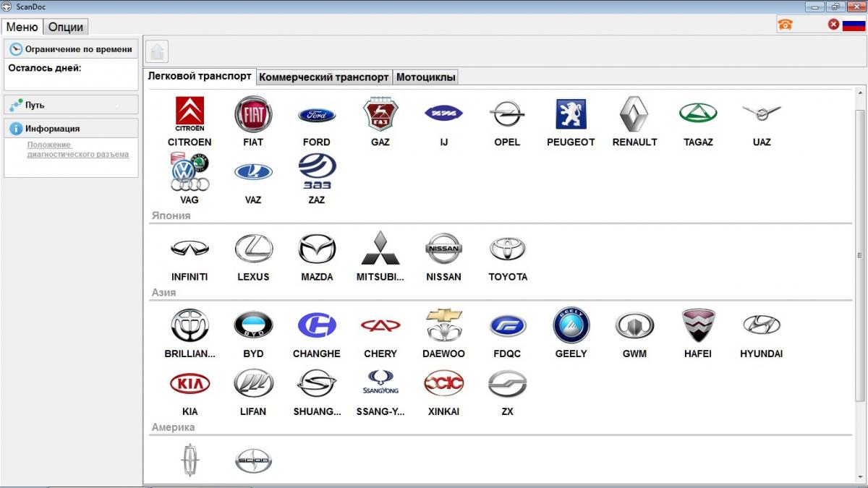Image resolution: width=868 pixels, height=488 pixels.
Task: Switch to Коммерческий транспорт tab
Action: [x=324, y=77]
